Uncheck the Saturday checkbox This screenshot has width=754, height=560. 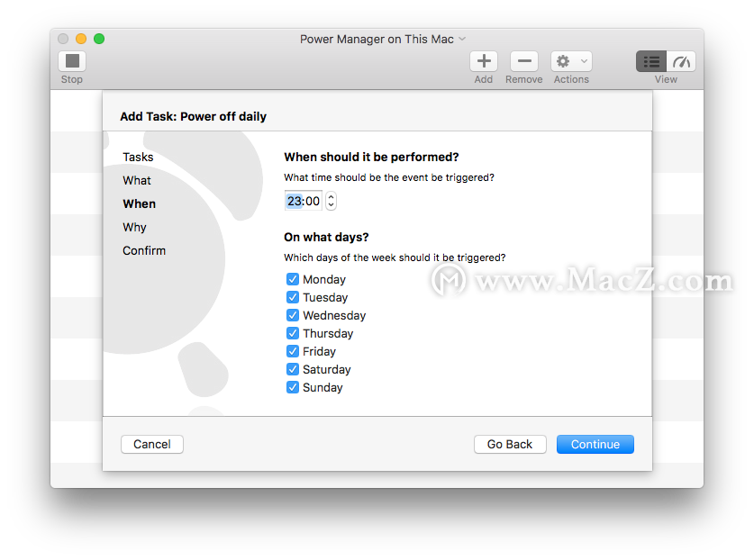[293, 369]
